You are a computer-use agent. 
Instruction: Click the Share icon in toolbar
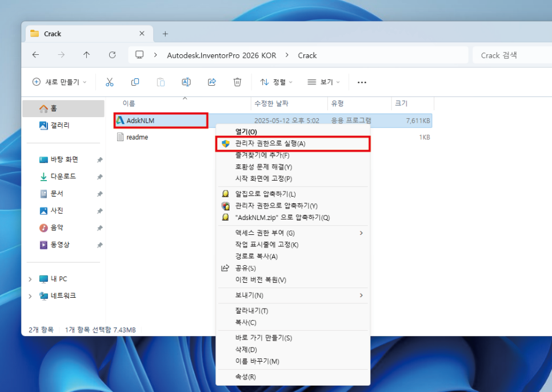(212, 82)
